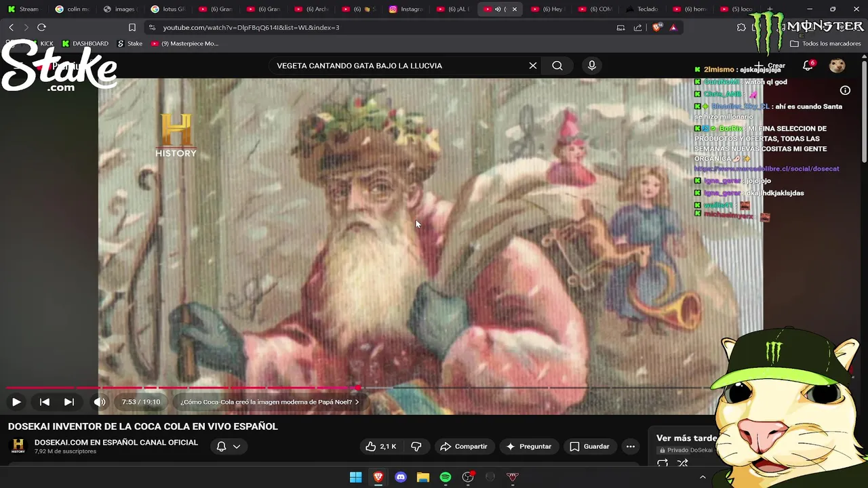Reload the page with refresh icon
This screenshot has height=488, width=868.
pos(41,27)
